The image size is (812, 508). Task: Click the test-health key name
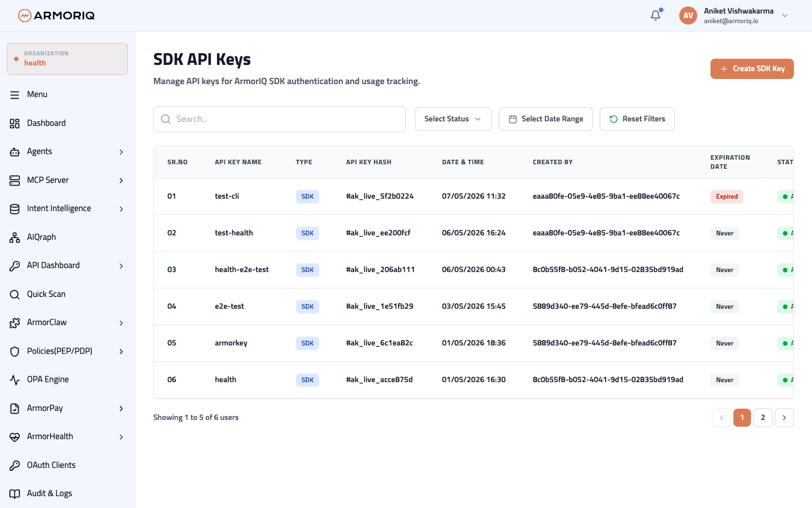tap(234, 233)
